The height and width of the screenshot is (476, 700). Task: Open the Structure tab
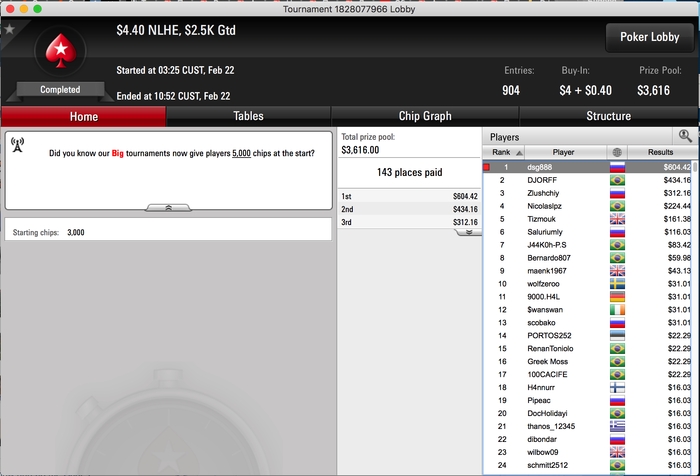coord(608,116)
